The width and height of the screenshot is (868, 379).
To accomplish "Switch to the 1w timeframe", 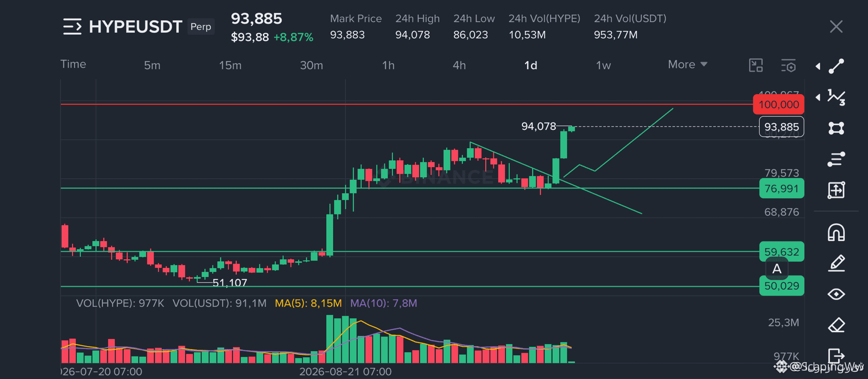I will pyautogui.click(x=603, y=65).
